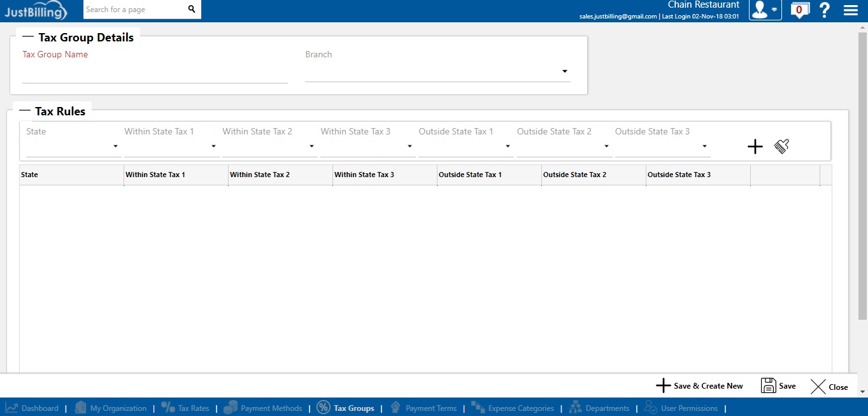Open the notifications icon showing 0
Screen dimensions: 868x416
799,10
